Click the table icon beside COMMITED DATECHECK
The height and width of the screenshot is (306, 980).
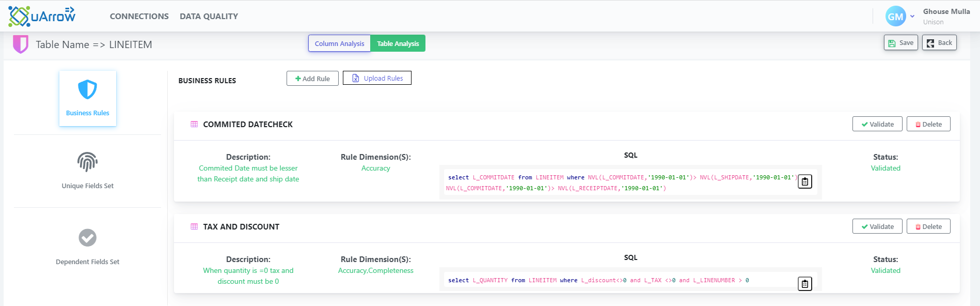pyautogui.click(x=194, y=124)
